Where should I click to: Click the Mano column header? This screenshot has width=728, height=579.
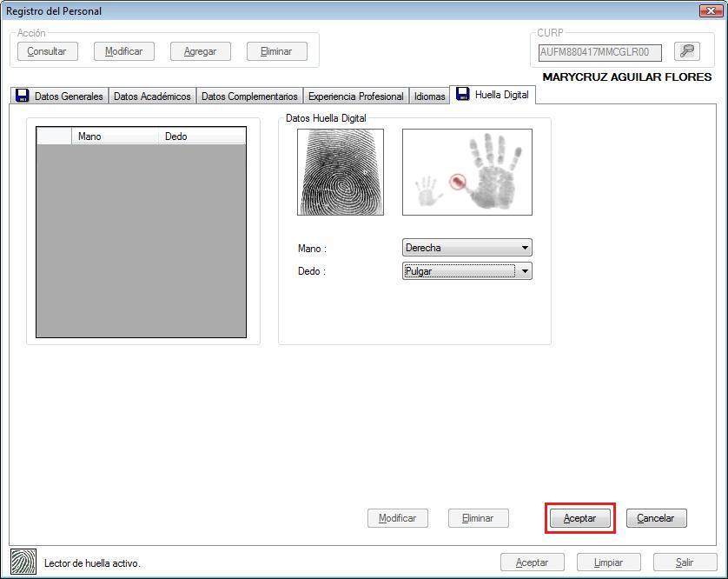point(115,136)
